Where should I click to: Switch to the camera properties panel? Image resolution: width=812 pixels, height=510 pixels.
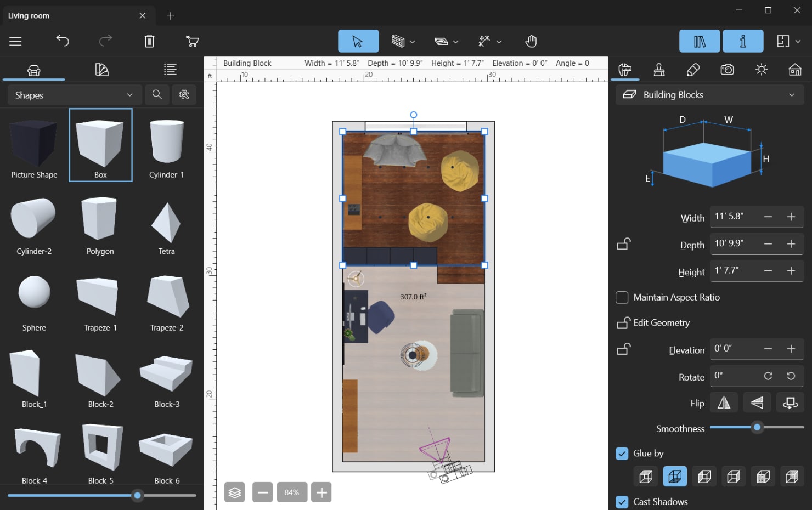[x=727, y=70]
